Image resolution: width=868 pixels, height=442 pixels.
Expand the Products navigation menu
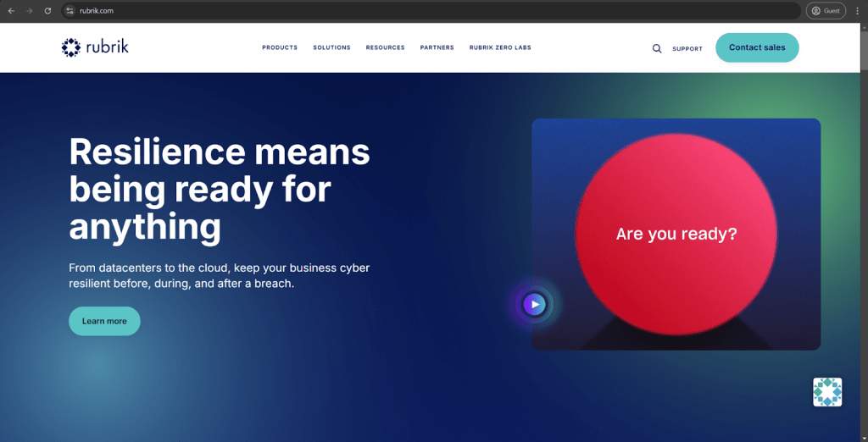(280, 48)
